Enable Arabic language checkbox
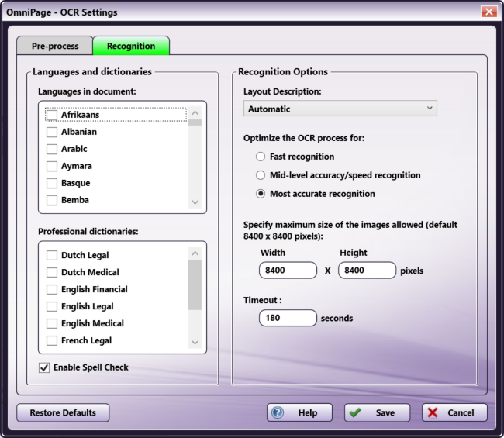 tap(52, 149)
